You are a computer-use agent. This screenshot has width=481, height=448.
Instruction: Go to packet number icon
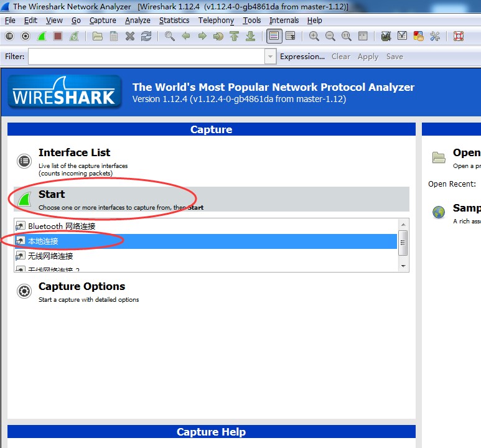(x=218, y=36)
